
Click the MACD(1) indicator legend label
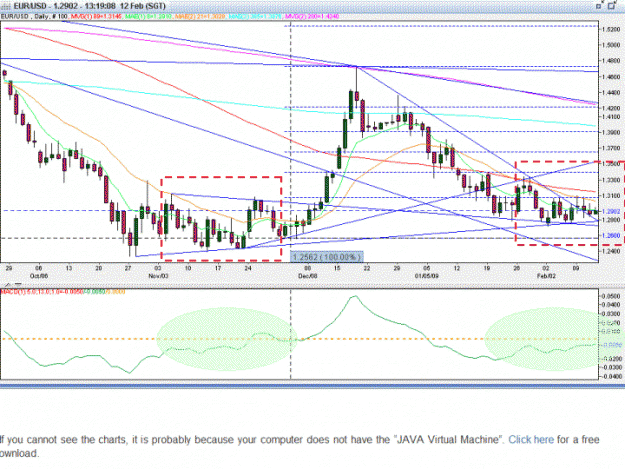click(63, 292)
